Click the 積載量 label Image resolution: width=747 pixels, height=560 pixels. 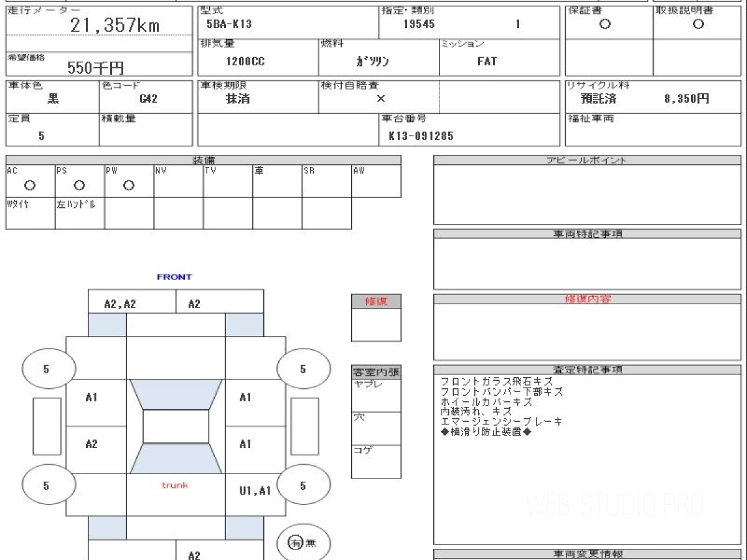point(118,118)
